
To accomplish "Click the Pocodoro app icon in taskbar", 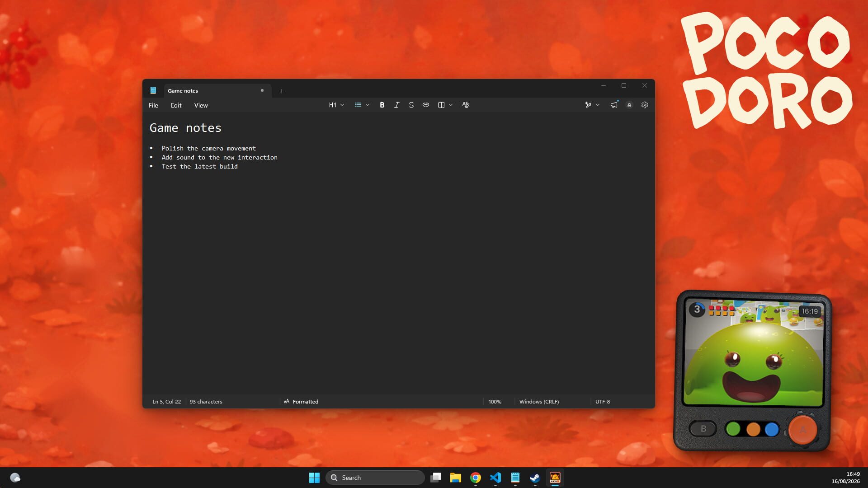I will [x=555, y=478].
